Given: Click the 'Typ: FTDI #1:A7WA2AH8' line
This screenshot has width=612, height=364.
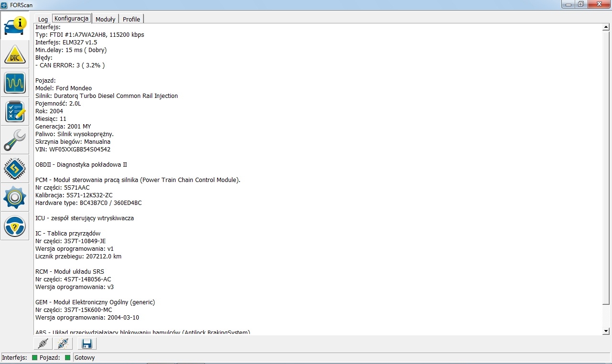Looking at the screenshot, I should pos(90,35).
